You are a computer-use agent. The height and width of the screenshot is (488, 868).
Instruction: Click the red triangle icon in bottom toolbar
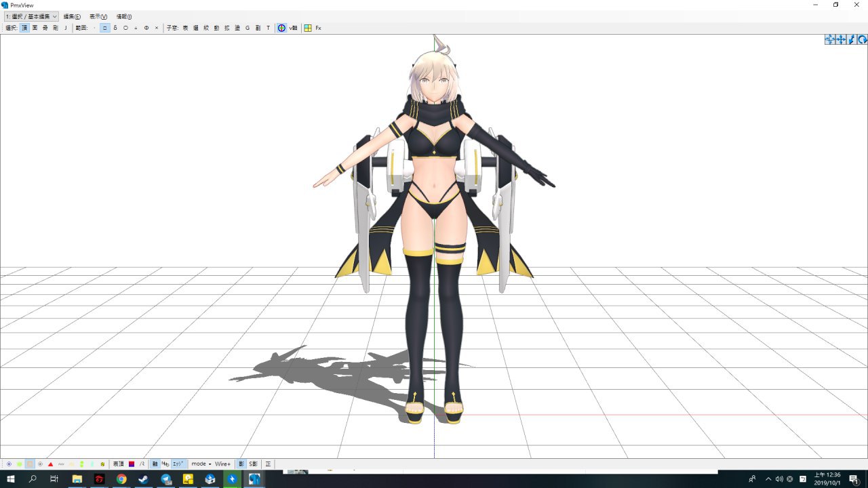tap(51, 464)
